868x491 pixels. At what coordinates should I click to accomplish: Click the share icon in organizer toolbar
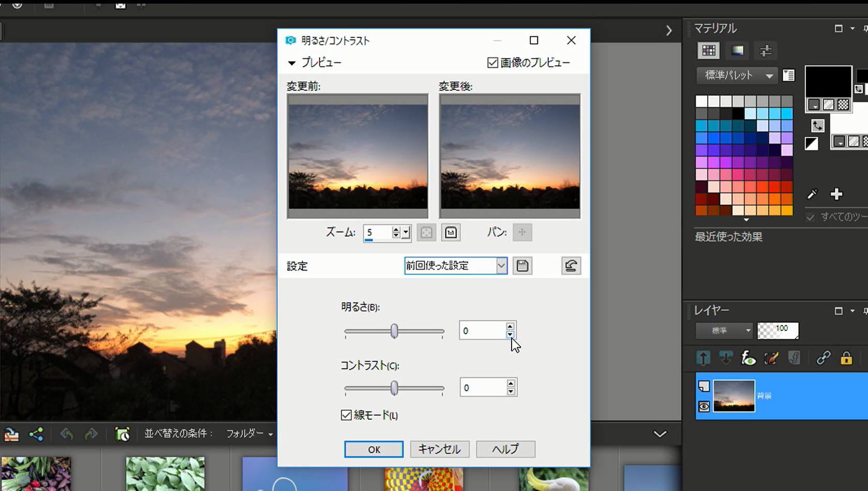click(x=36, y=434)
